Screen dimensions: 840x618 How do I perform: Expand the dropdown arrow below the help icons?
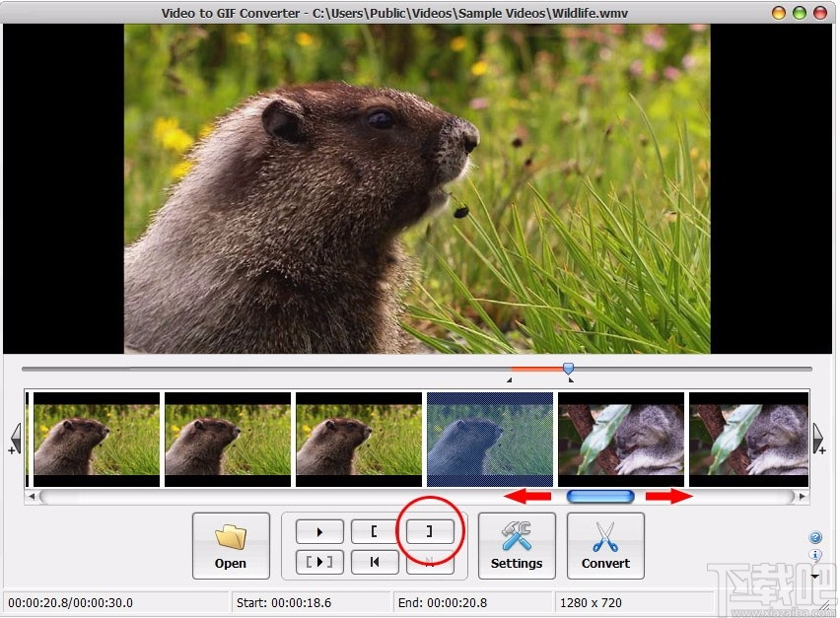pos(814,576)
